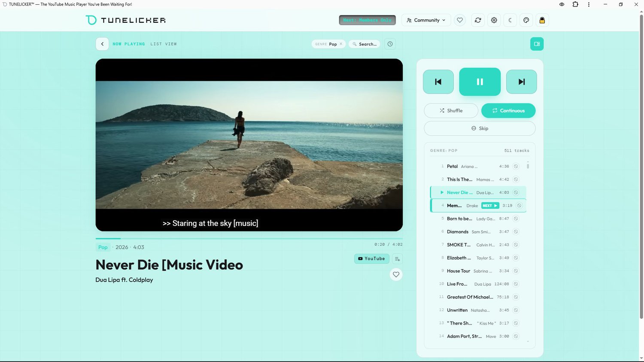The image size is (644, 362).
Task: Click the refresh icon in header
Action: coord(478,20)
